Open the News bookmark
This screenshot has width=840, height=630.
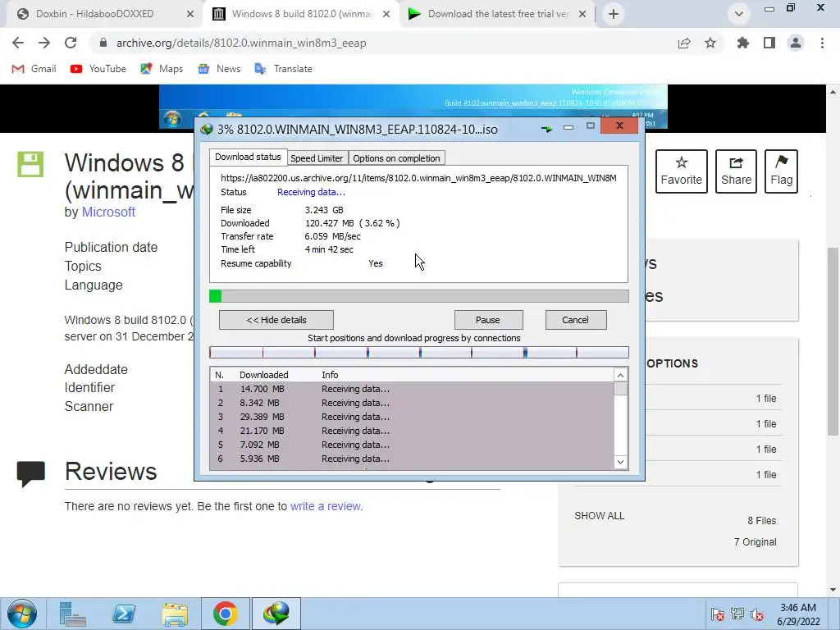[x=220, y=69]
